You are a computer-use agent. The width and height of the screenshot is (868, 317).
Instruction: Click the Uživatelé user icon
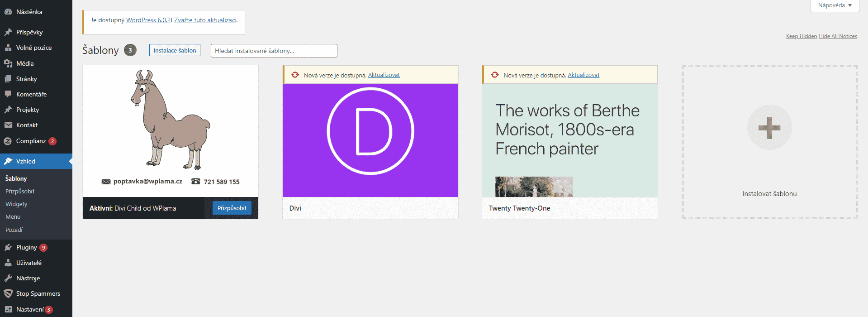8,263
